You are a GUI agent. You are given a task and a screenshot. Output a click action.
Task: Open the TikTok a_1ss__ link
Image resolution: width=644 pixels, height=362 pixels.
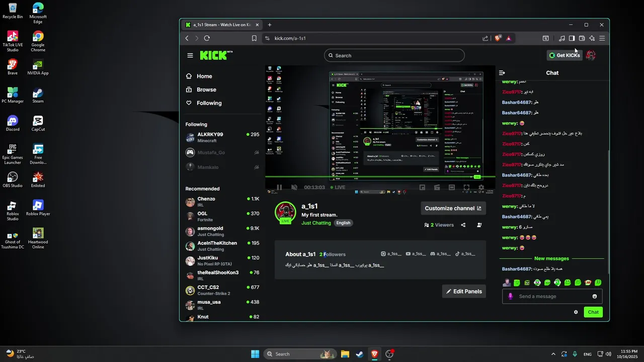pyautogui.click(x=465, y=254)
